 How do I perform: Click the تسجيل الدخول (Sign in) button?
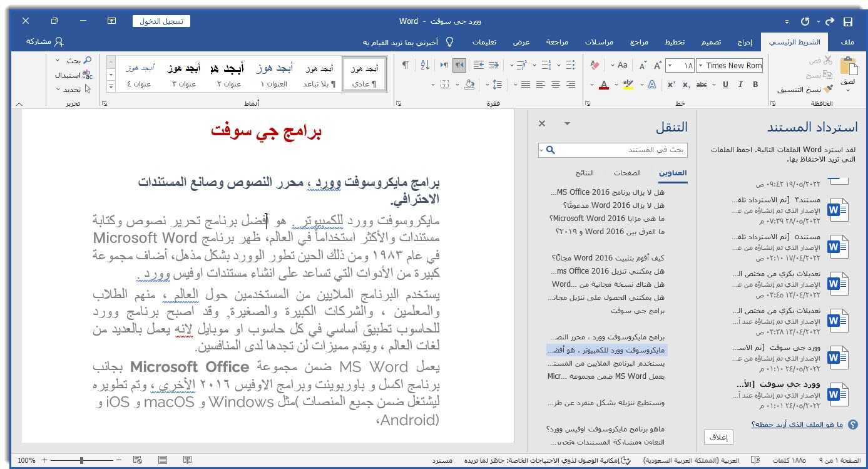(161, 21)
